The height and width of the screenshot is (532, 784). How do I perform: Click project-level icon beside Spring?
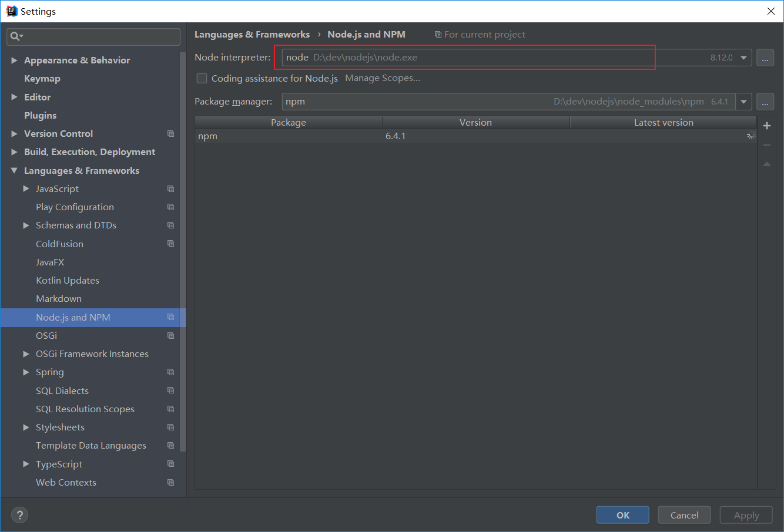point(170,372)
